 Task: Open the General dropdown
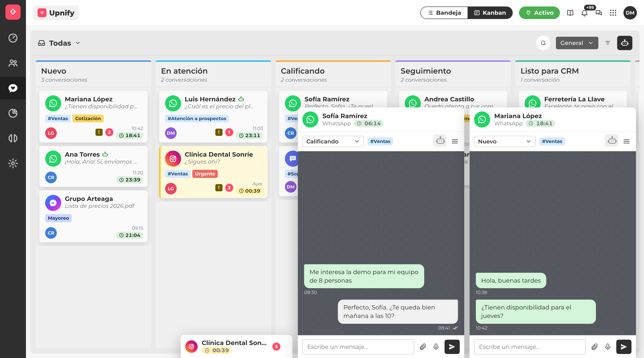point(577,43)
